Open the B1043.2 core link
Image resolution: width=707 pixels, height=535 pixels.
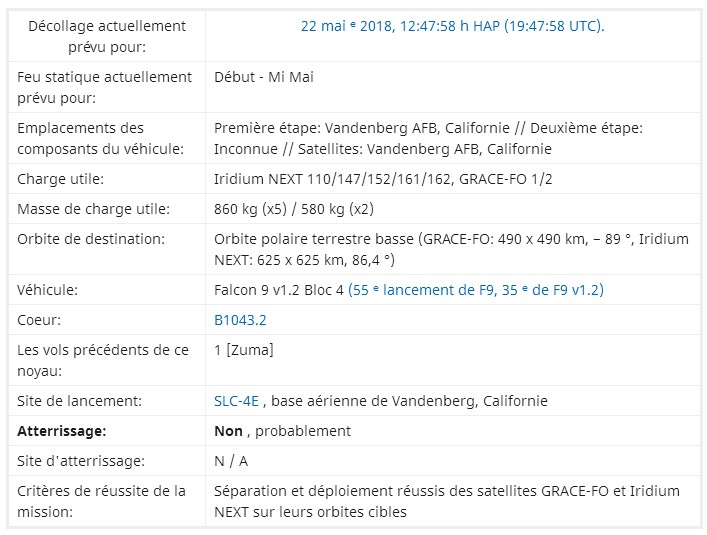240,320
